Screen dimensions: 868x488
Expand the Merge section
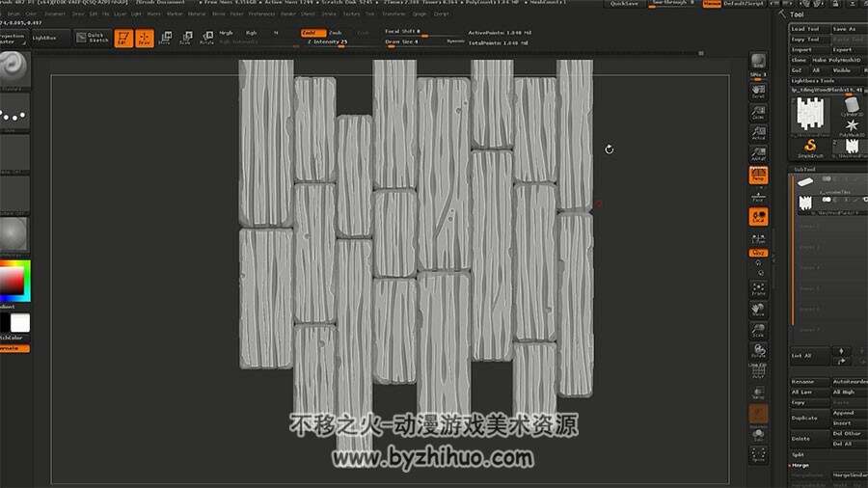click(800, 465)
